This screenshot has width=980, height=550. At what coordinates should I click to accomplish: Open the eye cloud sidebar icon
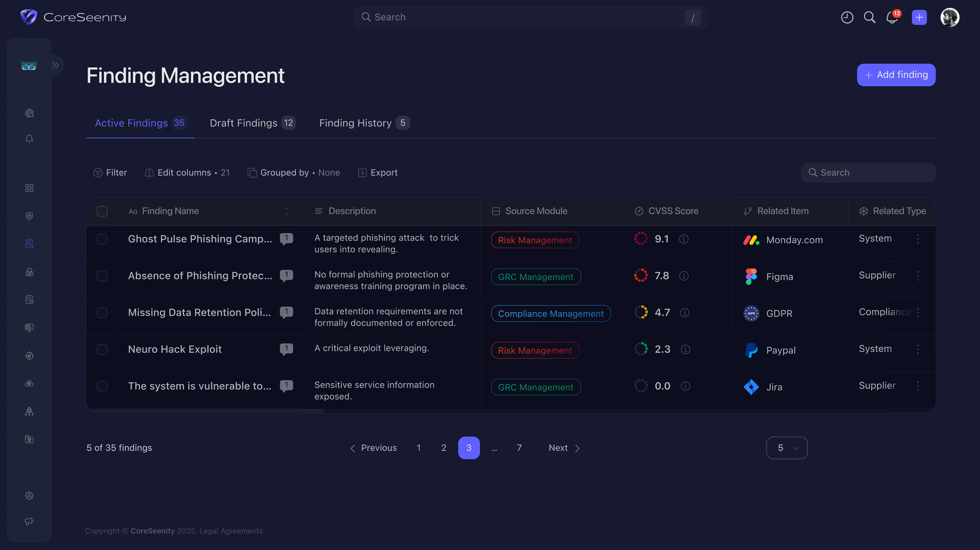29,384
